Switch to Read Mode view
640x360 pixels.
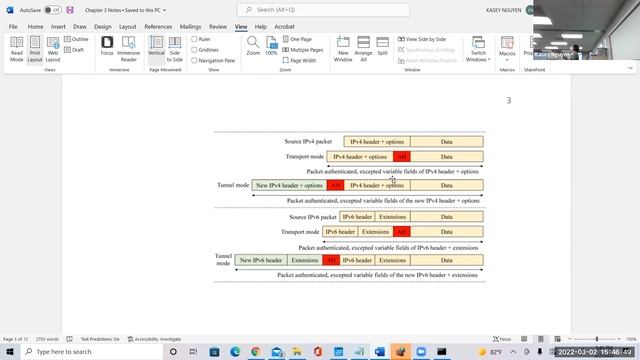pos(16,49)
